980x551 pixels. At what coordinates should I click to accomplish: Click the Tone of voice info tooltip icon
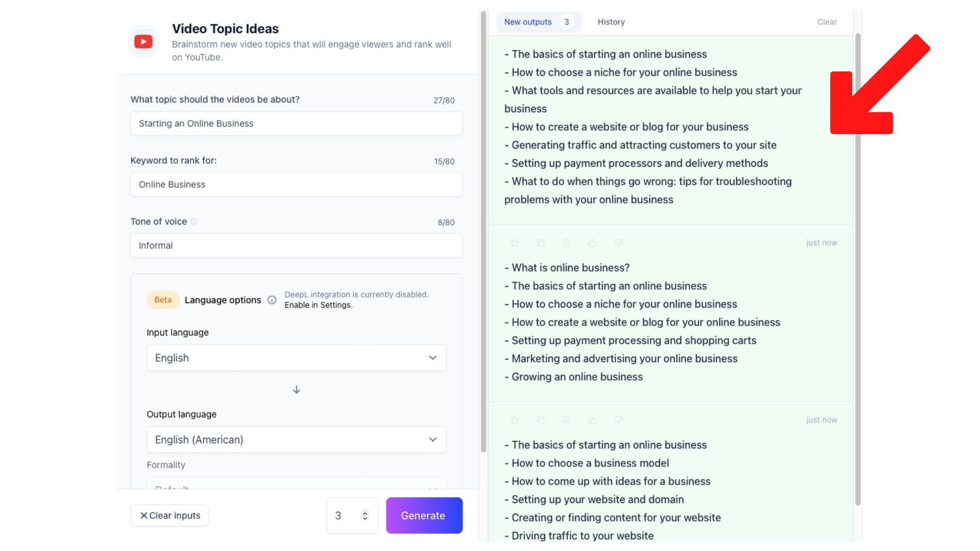pos(194,221)
